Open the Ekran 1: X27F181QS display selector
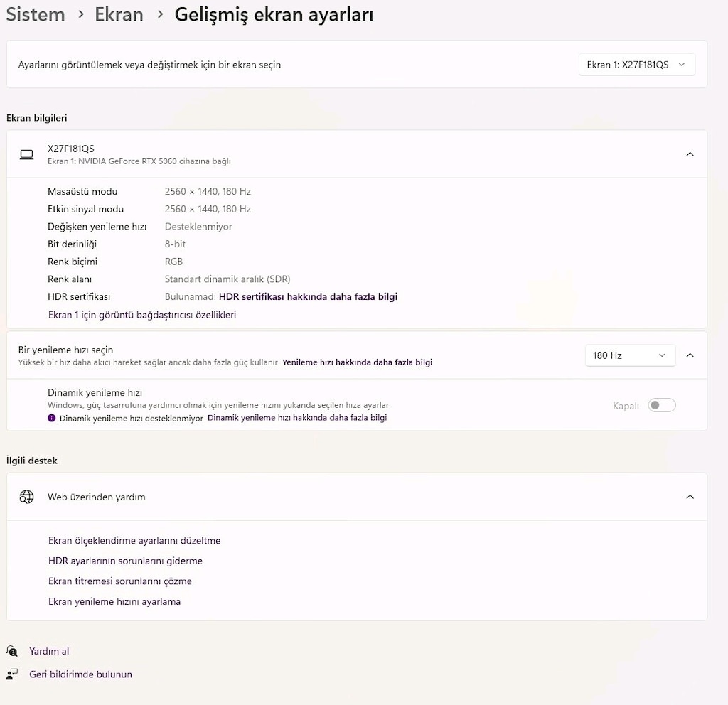Viewport: 728px width, 705px height. coord(636,65)
